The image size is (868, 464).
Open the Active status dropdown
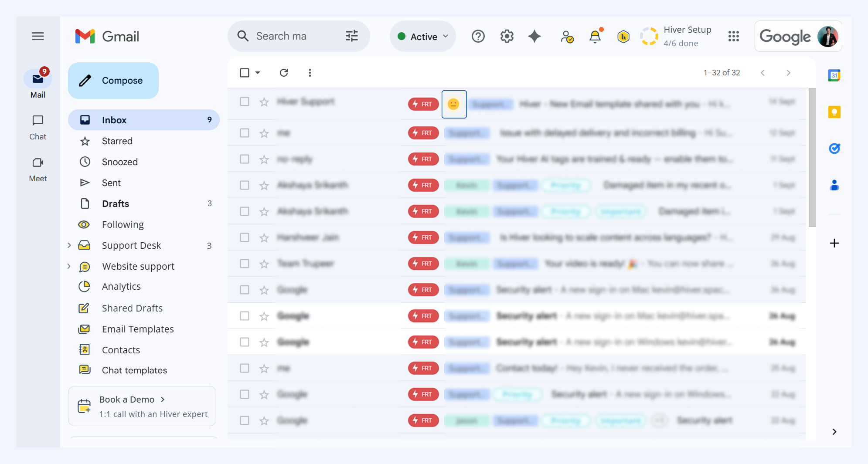click(x=423, y=37)
